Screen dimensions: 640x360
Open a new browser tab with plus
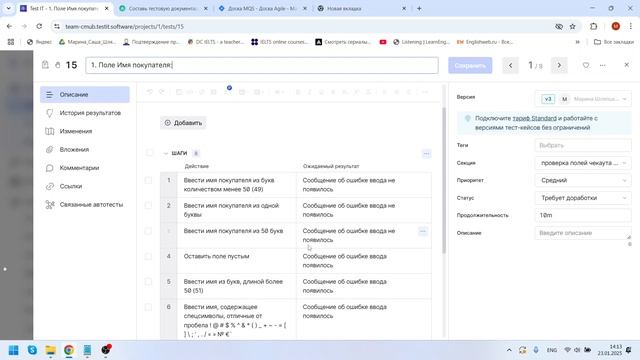(419, 8)
